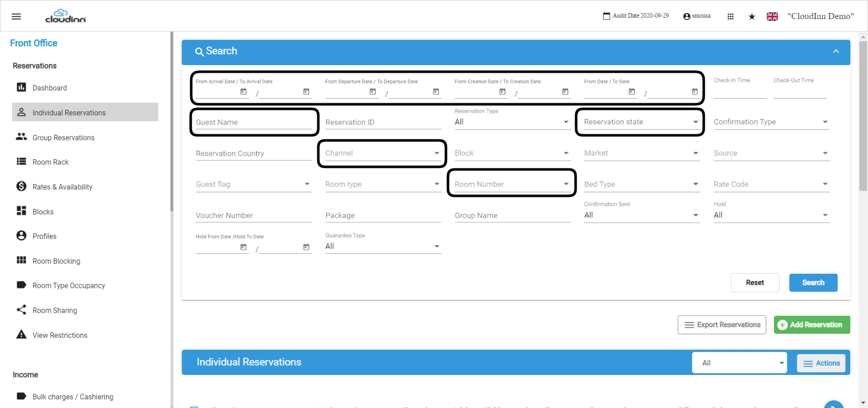Open Room Sharing in sidebar
This screenshot has height=408, width=868.
[x=85, y=310]
